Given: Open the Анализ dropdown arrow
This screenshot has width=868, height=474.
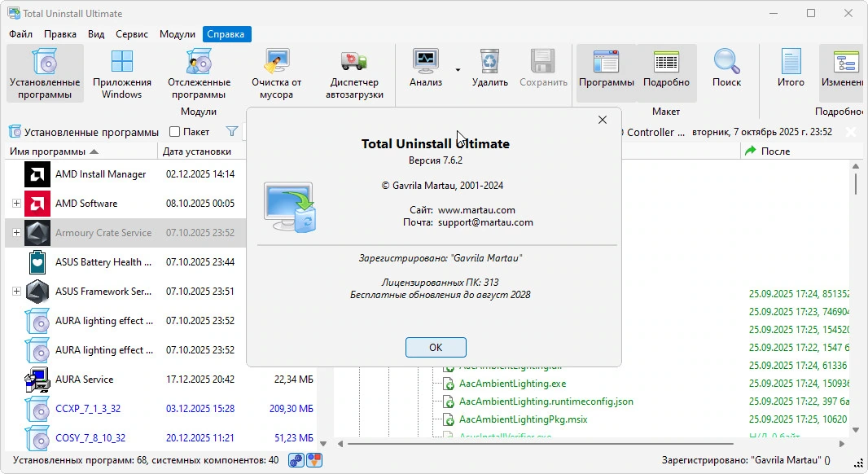Looking at the screenshot, I should (458, 70).
